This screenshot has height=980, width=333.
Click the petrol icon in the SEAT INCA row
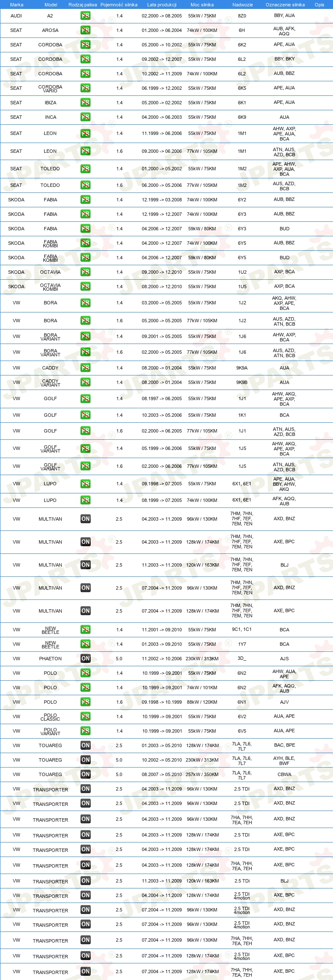point(85,117)
